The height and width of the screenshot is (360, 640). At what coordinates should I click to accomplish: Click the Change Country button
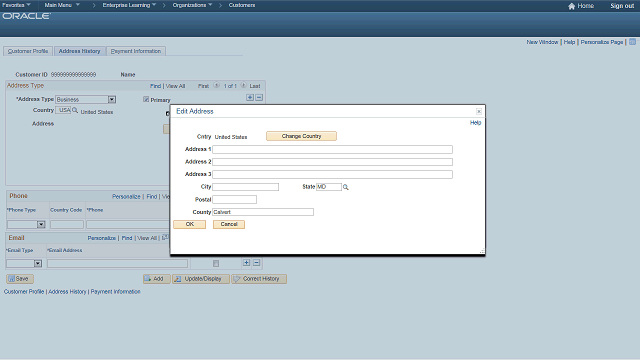pos(301,136)
